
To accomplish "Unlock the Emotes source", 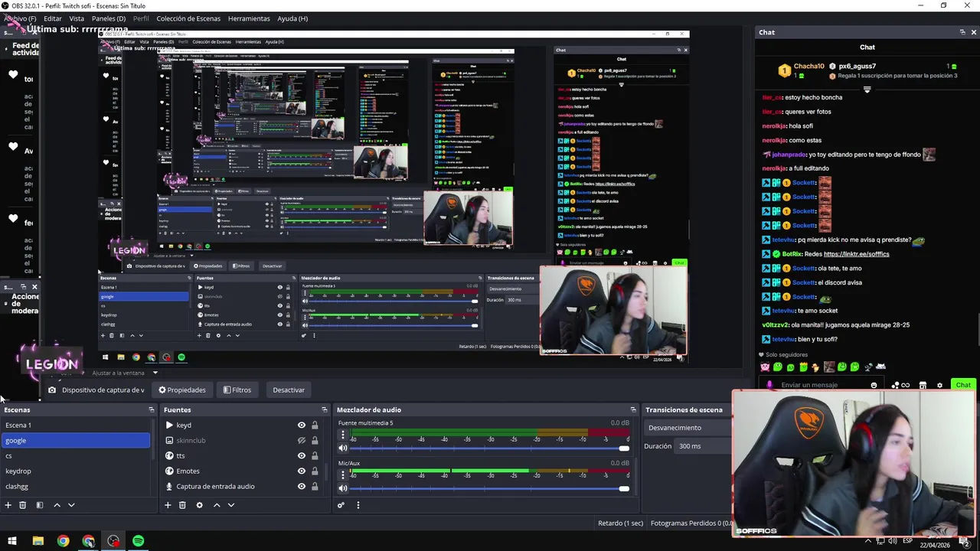I will (x=314, y=471).
